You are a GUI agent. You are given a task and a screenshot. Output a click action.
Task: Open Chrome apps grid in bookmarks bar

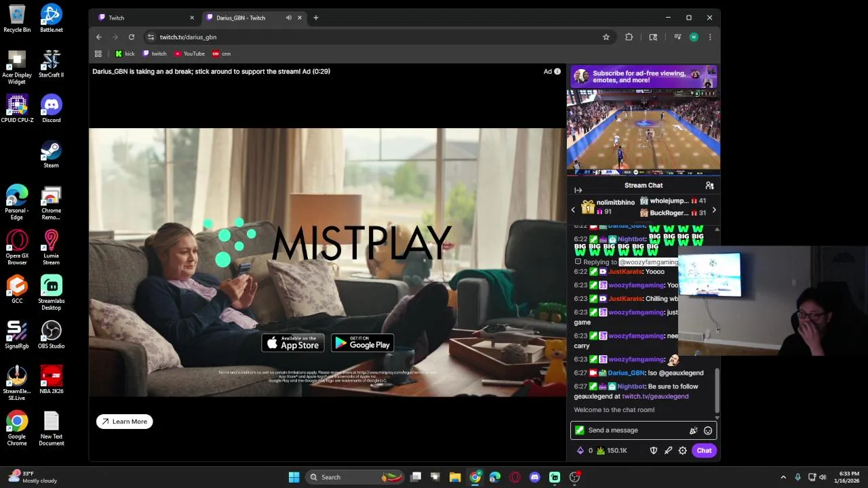coord(98,54)
